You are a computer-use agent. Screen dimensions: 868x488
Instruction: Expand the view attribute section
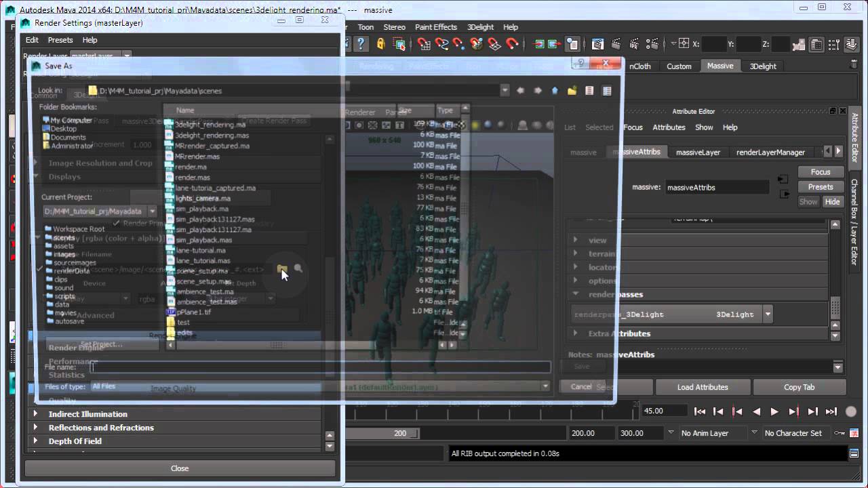(575, 240)
